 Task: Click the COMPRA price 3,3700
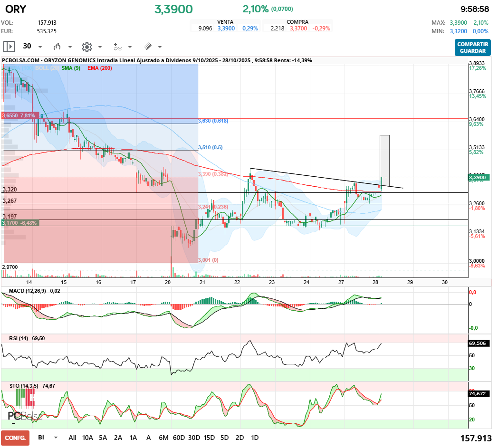[x=298, y=28]
